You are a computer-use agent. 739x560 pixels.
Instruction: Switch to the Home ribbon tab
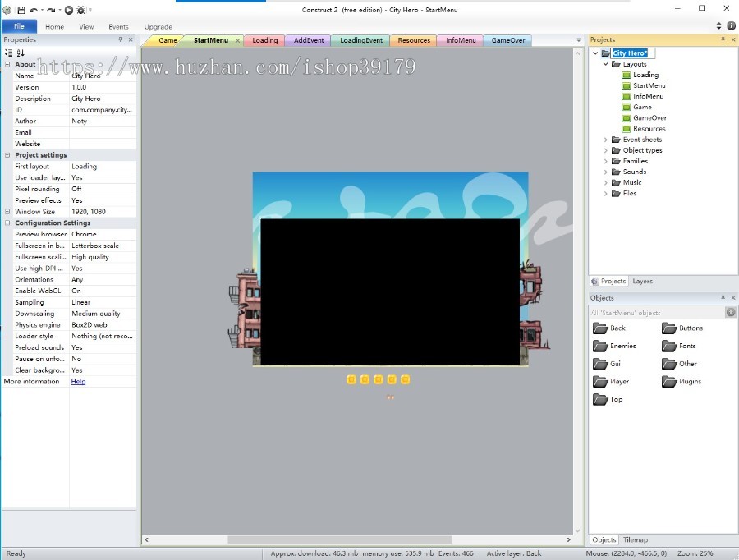[x=55, y=27]
